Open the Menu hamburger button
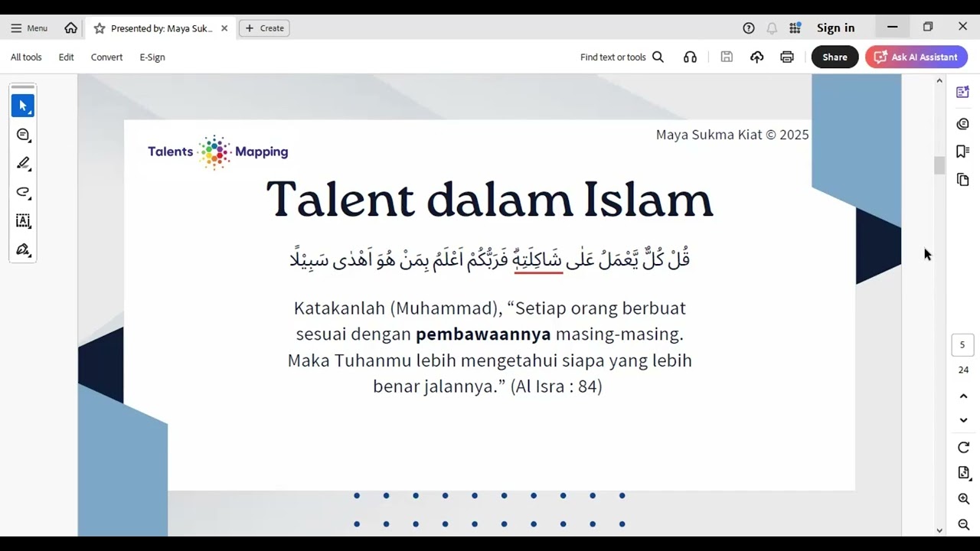This screenshot has height=551, width=980. point(29,28)
